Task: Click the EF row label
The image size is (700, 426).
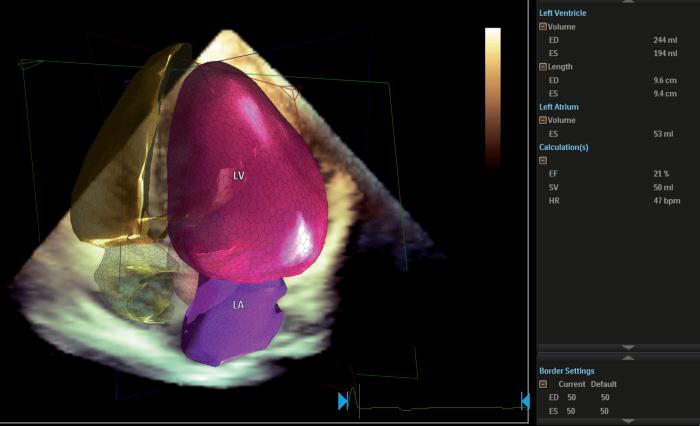Action: click(x=553, y=174)
